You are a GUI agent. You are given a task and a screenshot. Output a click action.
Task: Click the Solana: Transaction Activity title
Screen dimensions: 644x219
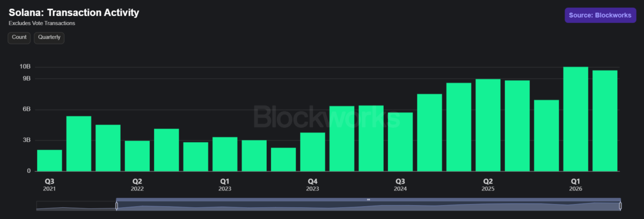[74, 12]
